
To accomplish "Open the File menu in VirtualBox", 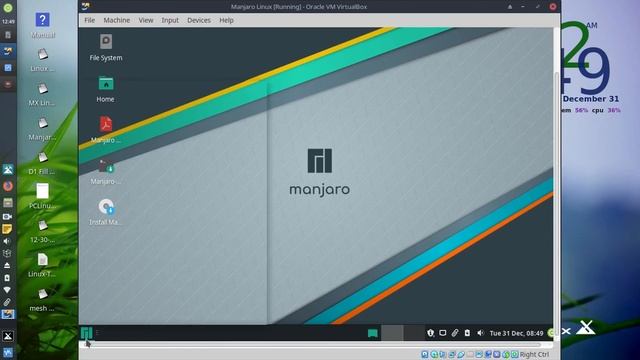I will coord(89,20).
